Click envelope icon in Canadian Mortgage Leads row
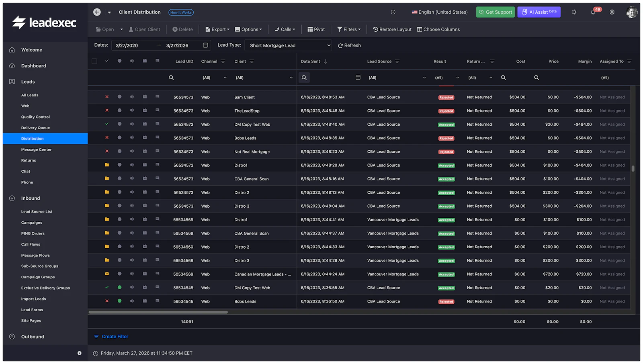The image size is (643, 364). click(x=107, y=274)
